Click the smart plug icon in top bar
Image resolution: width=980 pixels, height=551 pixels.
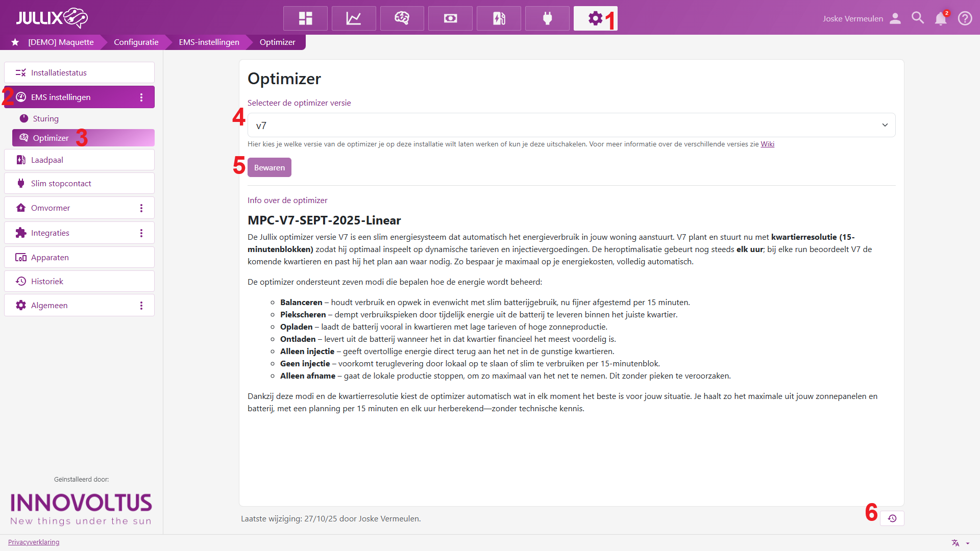(547, 18)
